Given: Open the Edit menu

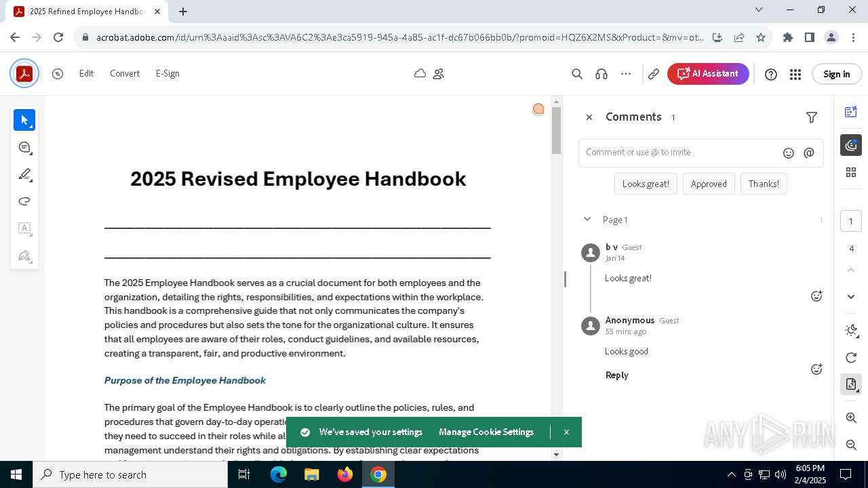Looking at the screenshot, I should 86,74.
